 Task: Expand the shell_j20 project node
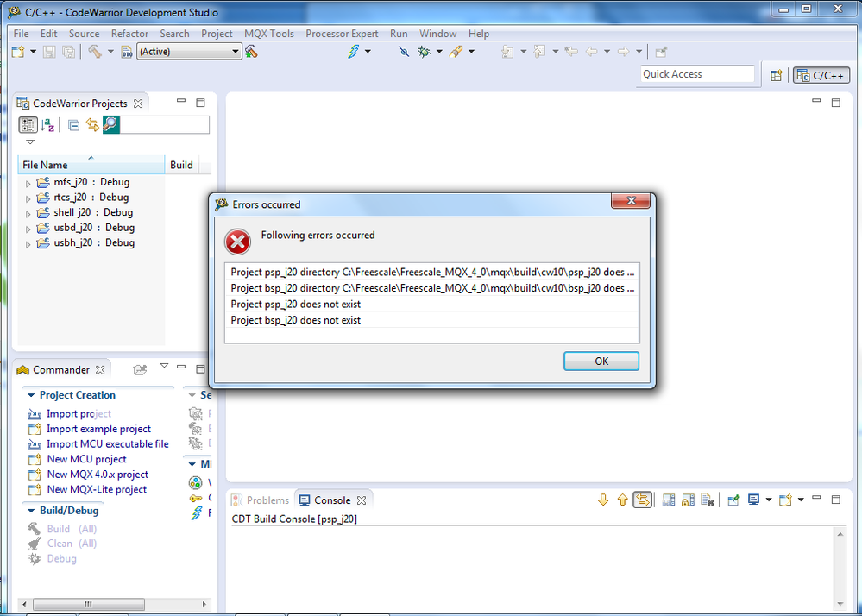pyautogui.click(x=28, y=214)
